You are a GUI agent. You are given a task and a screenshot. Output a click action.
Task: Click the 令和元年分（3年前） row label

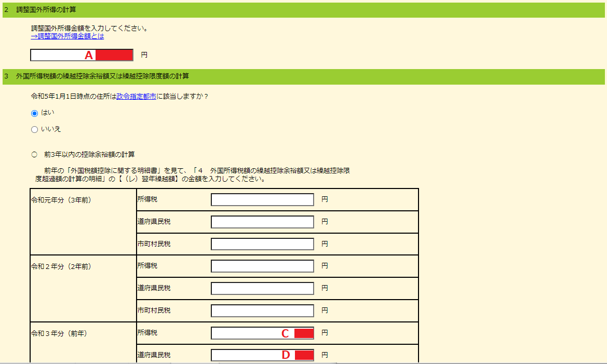pyautogui.click(x=61, y=200)
